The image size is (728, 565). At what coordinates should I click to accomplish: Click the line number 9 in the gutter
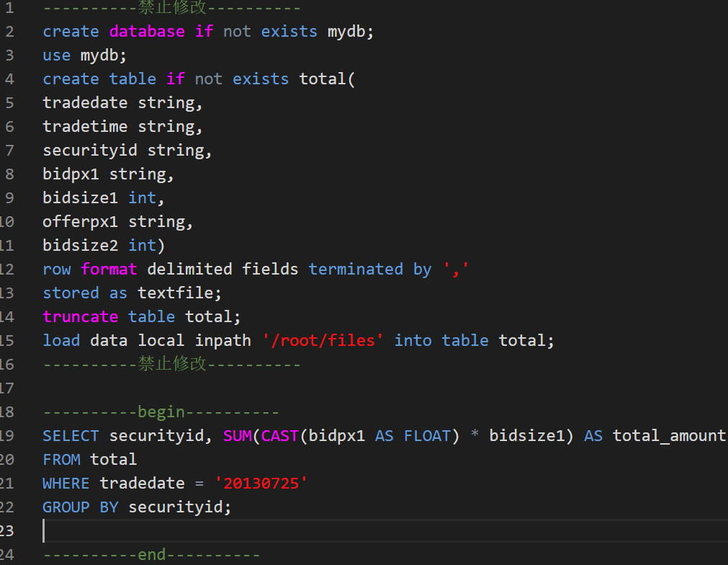[9, 198]
